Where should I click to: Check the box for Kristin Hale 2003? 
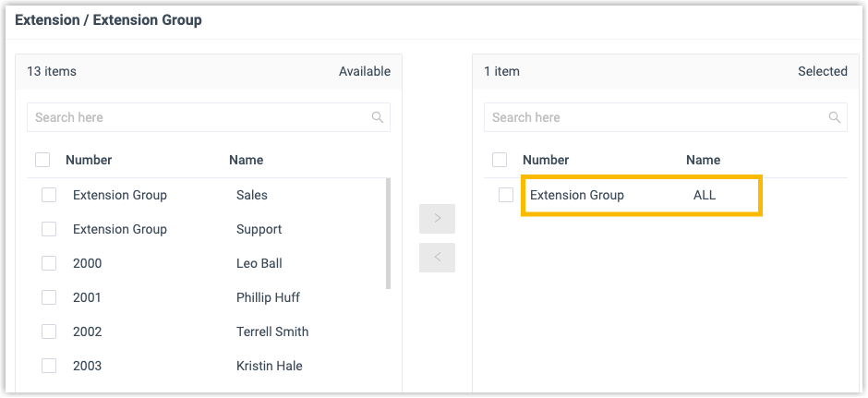point(49,366)
